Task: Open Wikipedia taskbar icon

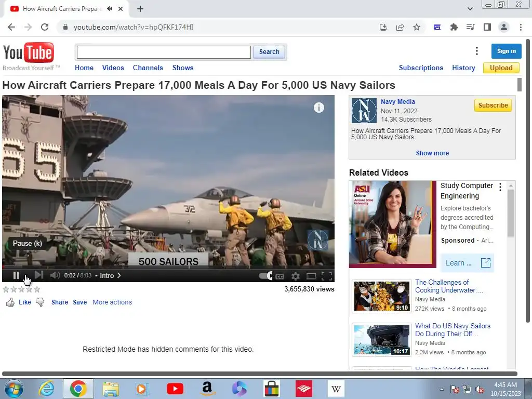Action: coord(336,389)
